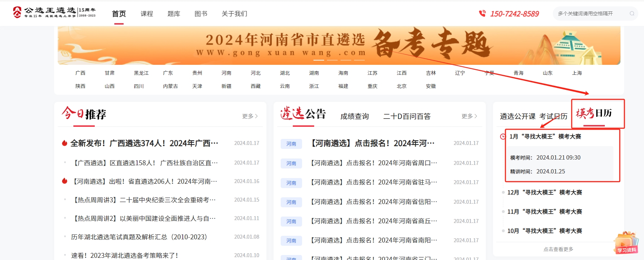Click the flame icon beside 省直遴选206人

coord(64,181)
